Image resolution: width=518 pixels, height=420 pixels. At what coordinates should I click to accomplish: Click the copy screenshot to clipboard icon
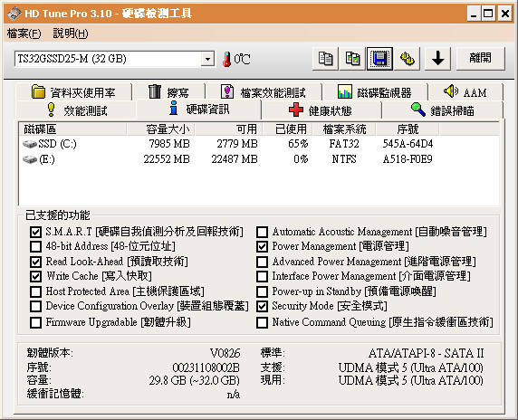352,59
